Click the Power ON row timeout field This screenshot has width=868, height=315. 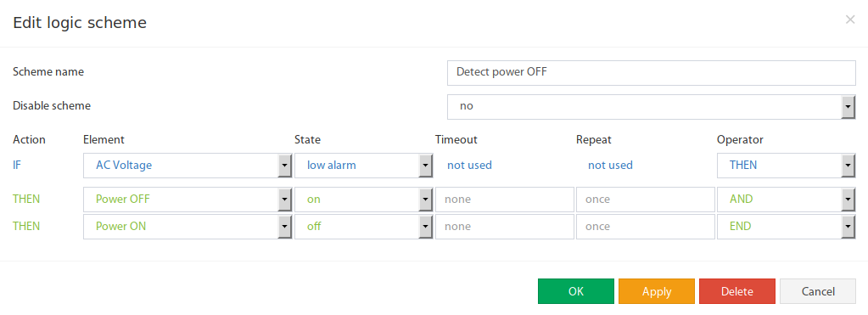(504, 227)
